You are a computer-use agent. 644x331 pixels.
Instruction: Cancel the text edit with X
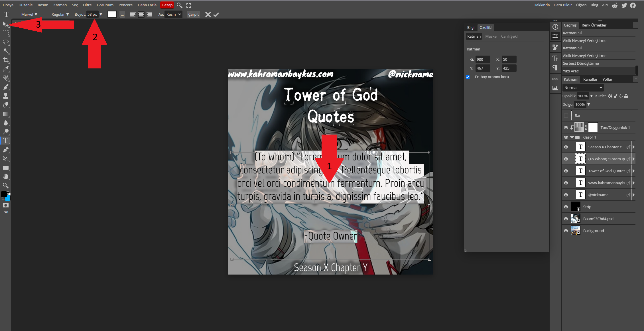(x=208, y=15)
